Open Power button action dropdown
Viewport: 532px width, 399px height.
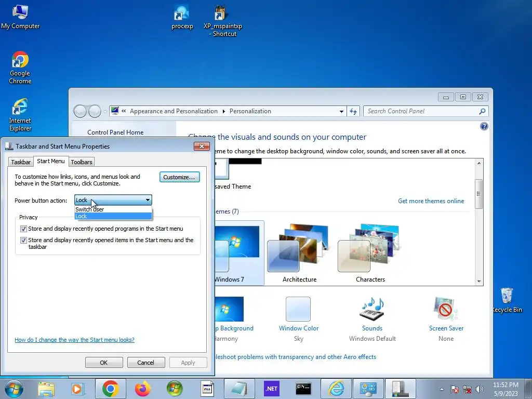(x=113, y=200)
